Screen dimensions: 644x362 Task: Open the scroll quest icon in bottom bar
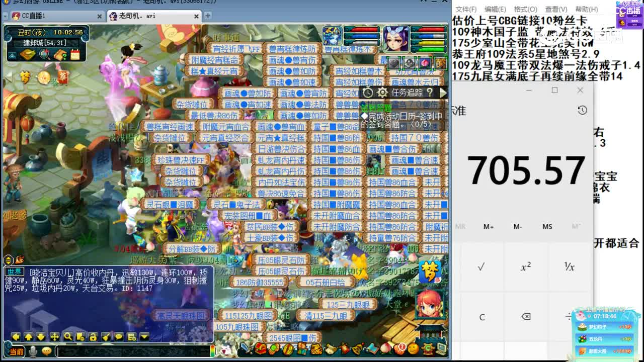point(330,348)
